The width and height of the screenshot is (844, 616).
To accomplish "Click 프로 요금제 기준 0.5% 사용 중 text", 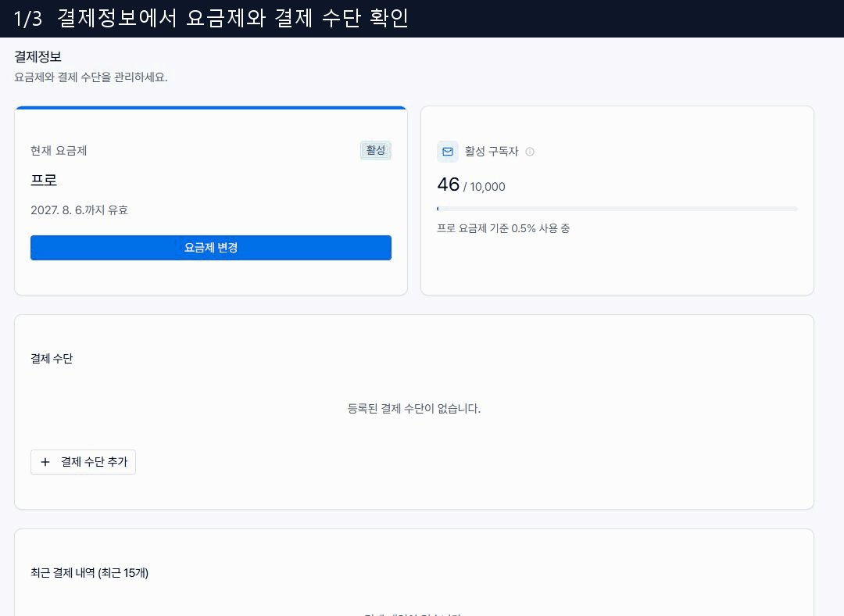I will tap(503, 228).
